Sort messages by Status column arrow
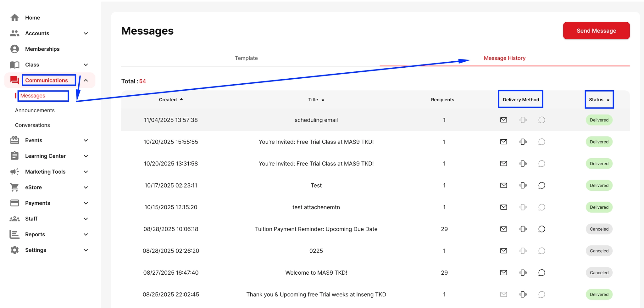 pyautogui.click(x=608, y=100)
